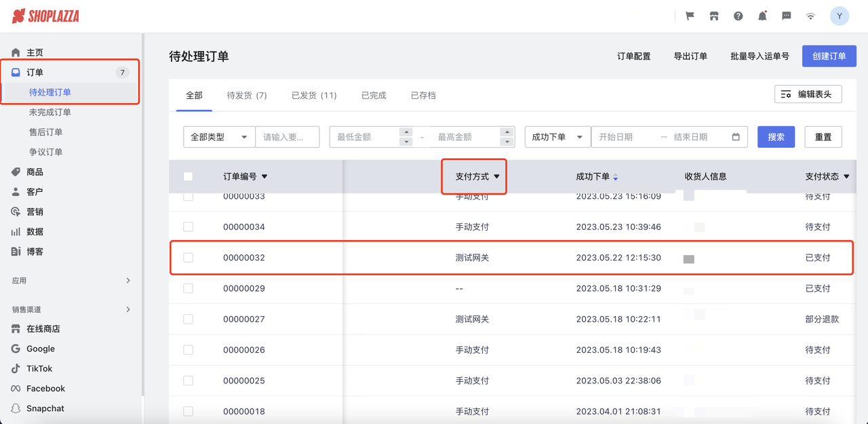Open the help question mark icon
This screenshot has height=424, width=868.
tap(738, 15)
